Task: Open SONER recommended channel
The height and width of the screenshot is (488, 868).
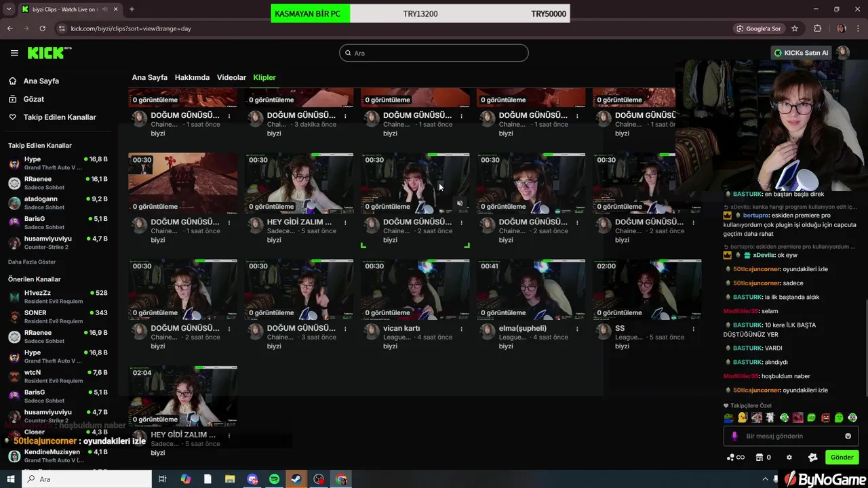Action: 58,317
